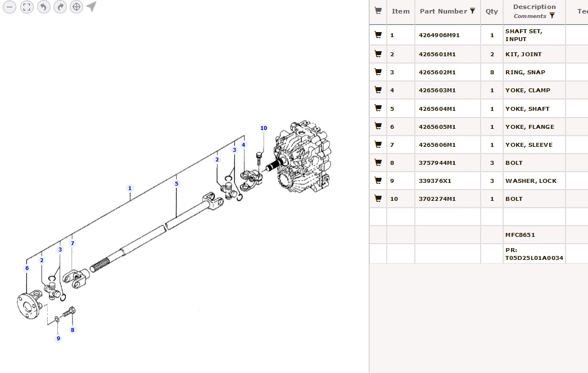Select part number 4265603M1
Viewport: 588px width, 373px height.
(x=437, y=90)
